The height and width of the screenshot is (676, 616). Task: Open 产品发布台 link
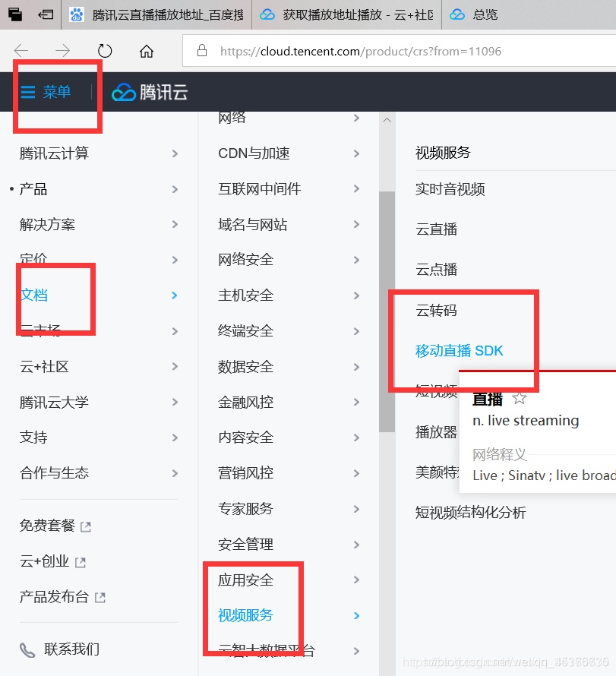55,597
